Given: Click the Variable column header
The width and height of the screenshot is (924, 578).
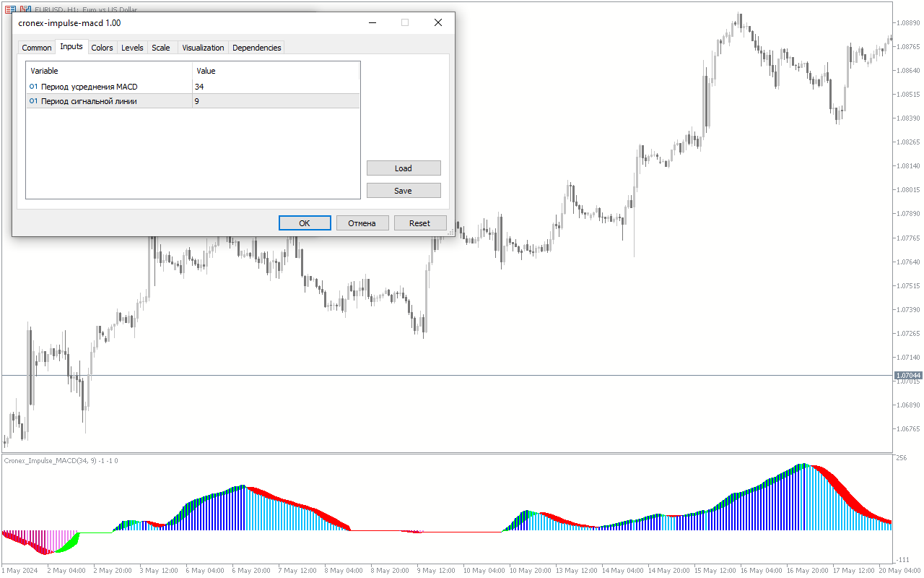Looking at the screenshot, I should click(109, 71).
